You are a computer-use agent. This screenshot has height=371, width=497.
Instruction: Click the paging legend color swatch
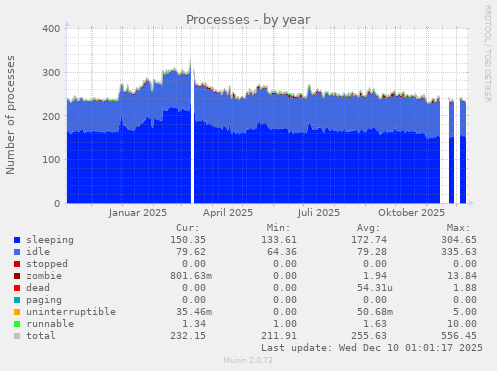coord(17,300)
